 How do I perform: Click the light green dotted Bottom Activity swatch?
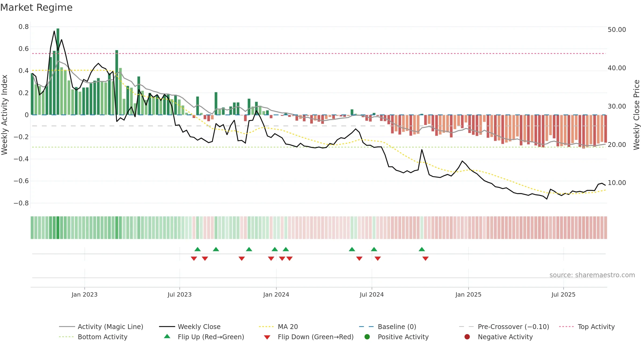pos(67,337)
